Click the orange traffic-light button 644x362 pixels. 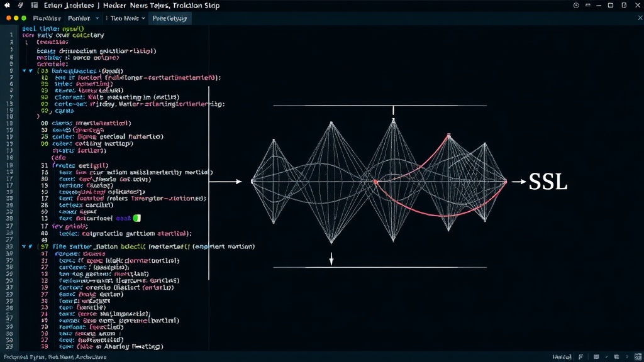9,18
